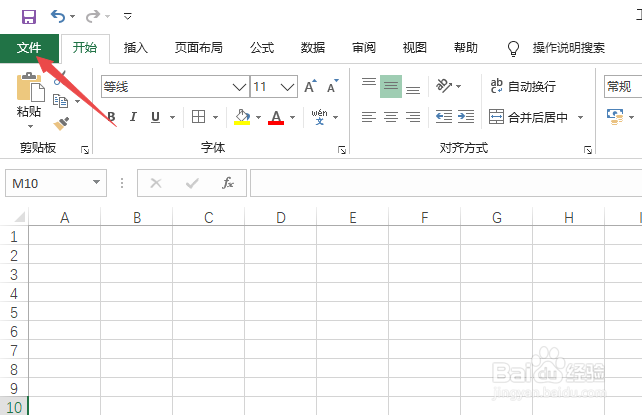This screenshot has height=415, width=642.
Task: Click the Cancel X in formula bar
Action: coord(156,183)
